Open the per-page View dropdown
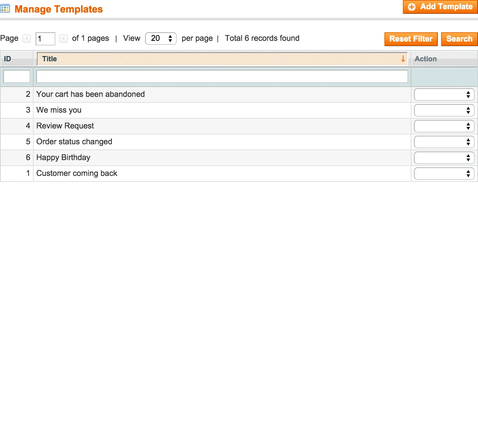The width and height of the screenshot is (478, 448). pyautogui.click(x=161, y=39)
